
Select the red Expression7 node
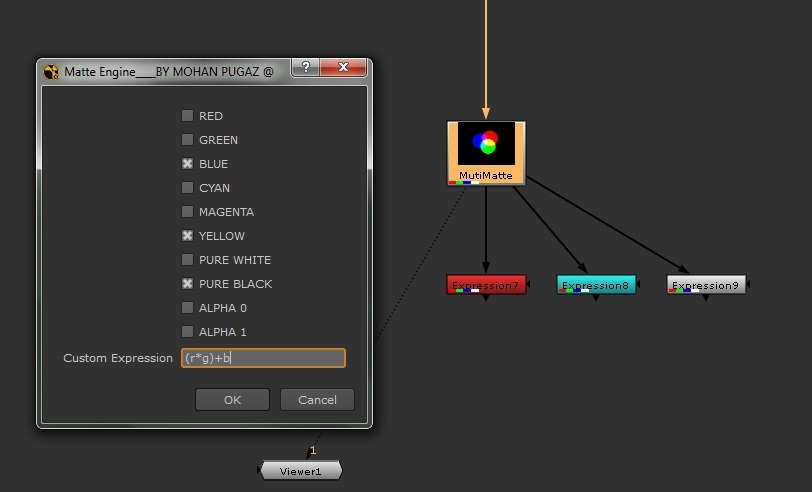point(485,285)
